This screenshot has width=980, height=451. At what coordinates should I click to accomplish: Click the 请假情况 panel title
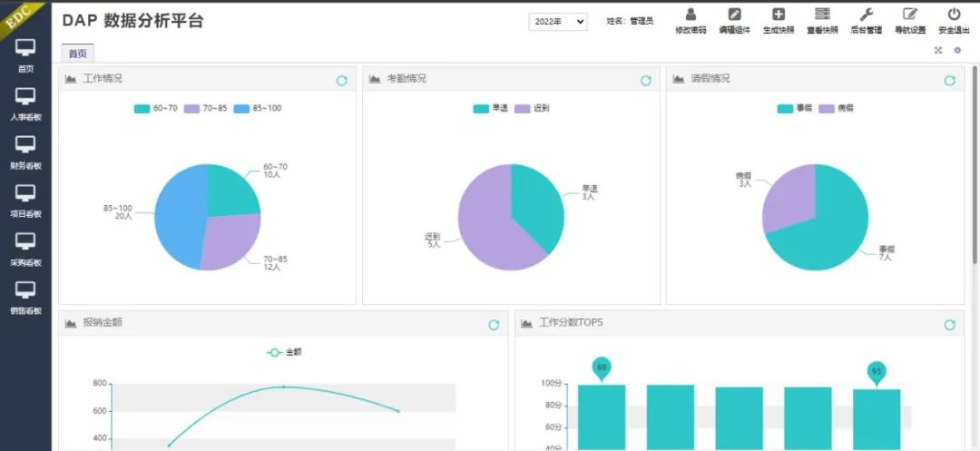coord(710,79)
